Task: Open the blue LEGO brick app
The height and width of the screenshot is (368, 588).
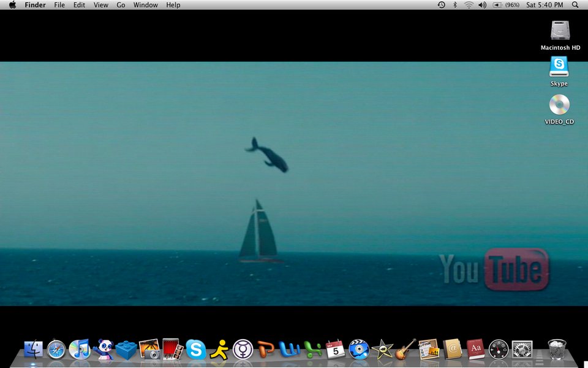Action: (126, 350)
